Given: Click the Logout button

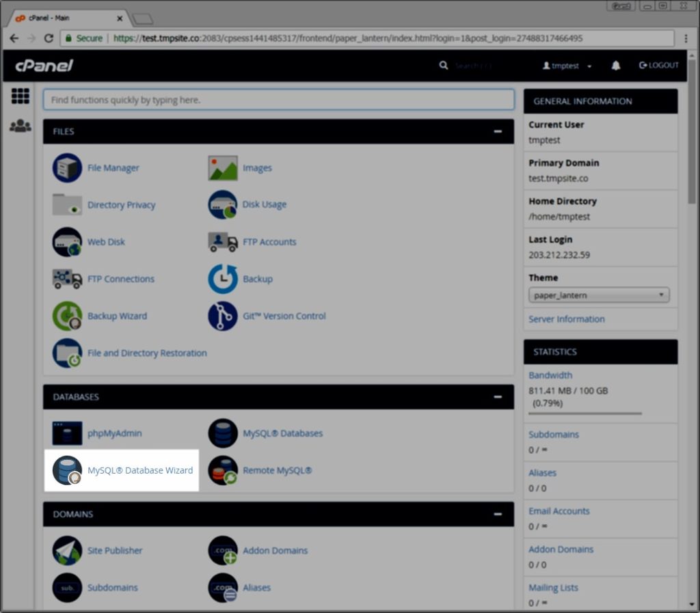Looking at the screenshot, I should pos(658,65).
